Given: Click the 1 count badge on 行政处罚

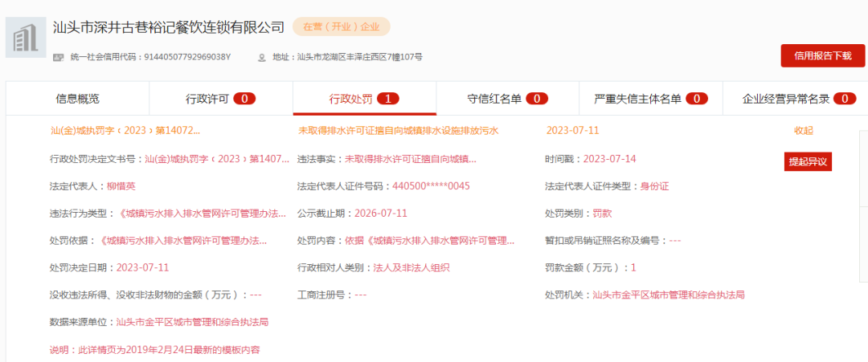Looking at the screenshot, I should 388,99.
